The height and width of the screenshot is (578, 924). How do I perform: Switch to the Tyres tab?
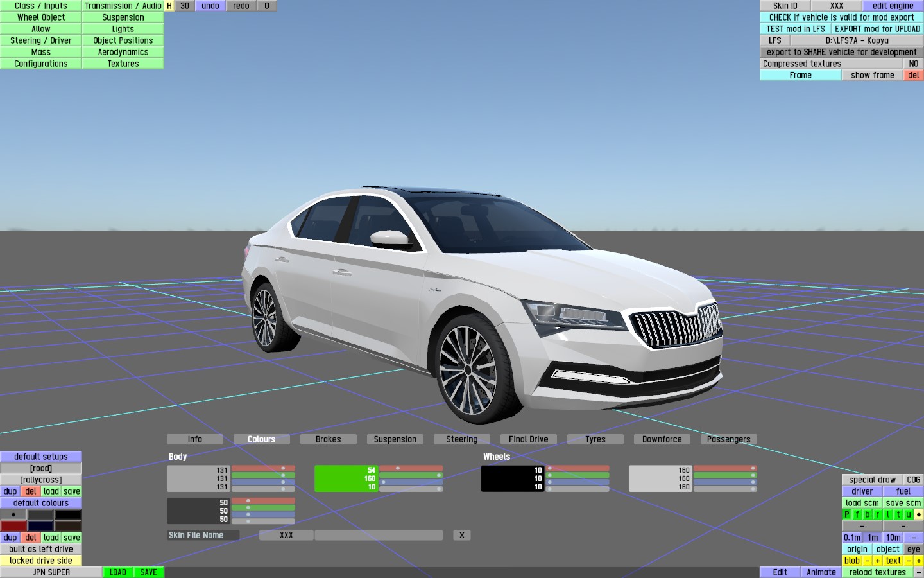click(595, 439)
